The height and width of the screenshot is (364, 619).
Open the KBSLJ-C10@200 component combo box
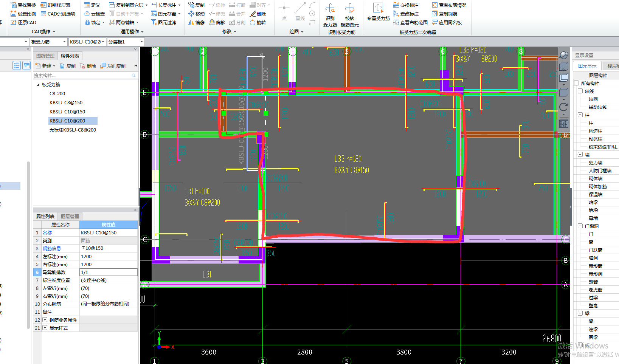pos(87,42)
